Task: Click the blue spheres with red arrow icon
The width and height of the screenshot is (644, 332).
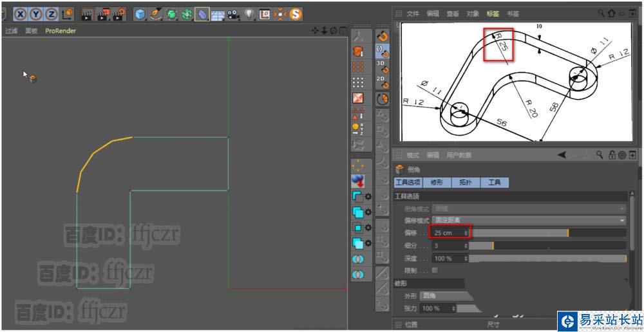Action: pyautogui.click(x=358, y=181)
